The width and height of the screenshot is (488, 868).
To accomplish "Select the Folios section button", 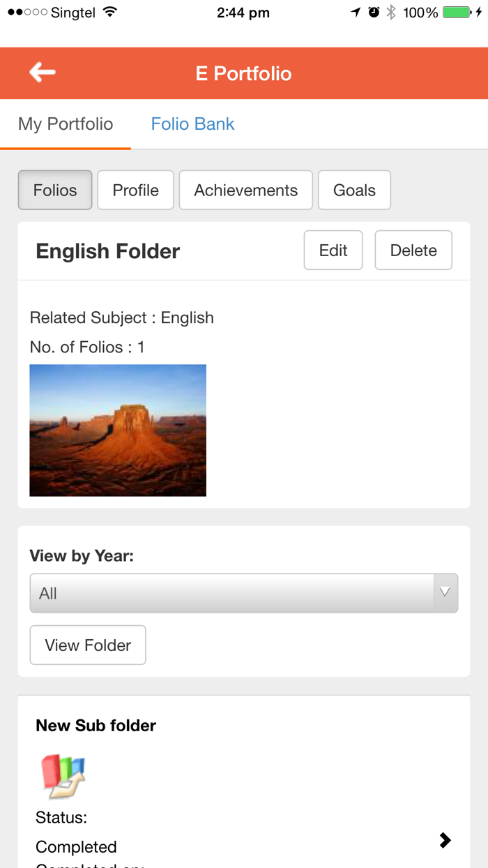I will pyautogui.click(x=55, y=190).
